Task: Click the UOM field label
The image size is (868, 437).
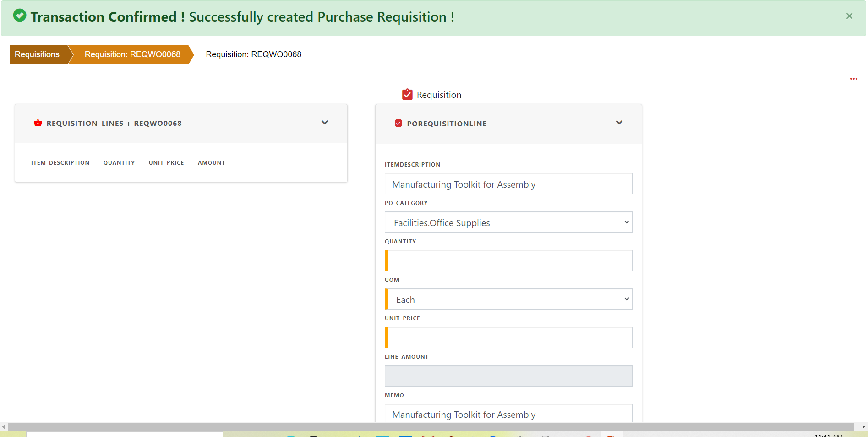Action: [392, 280]
